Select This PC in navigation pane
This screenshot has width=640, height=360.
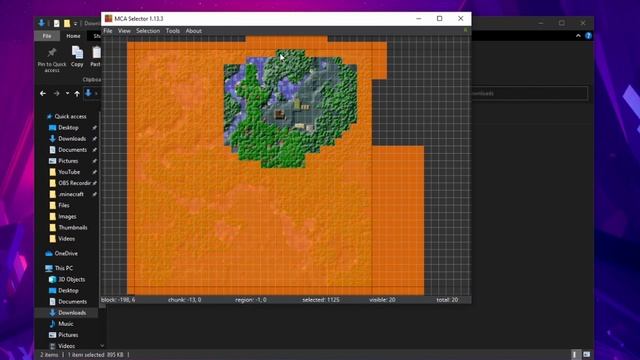64,268
